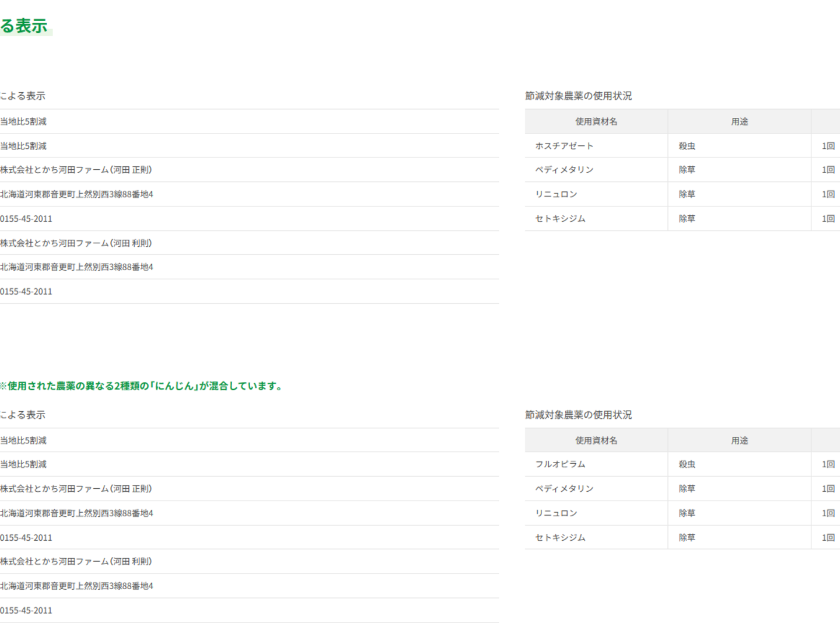840x630 pixels.
Task: Click the 用途 header in the lower table
Action: 739,440
